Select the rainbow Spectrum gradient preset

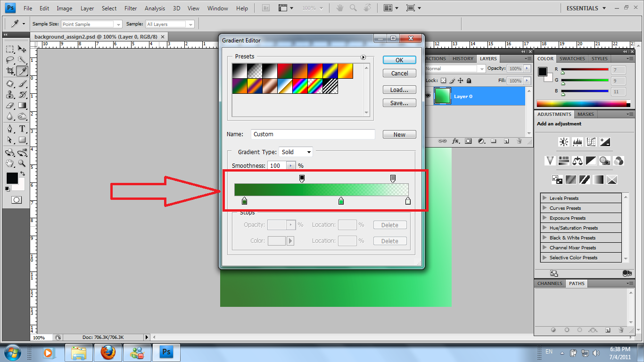click(300, 86)
